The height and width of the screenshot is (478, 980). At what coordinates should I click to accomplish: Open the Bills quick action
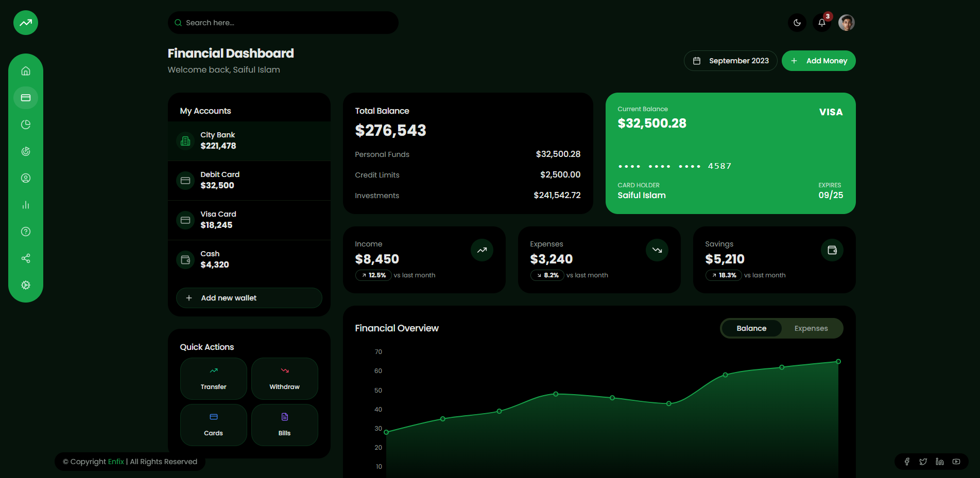[x=285, y=425]
